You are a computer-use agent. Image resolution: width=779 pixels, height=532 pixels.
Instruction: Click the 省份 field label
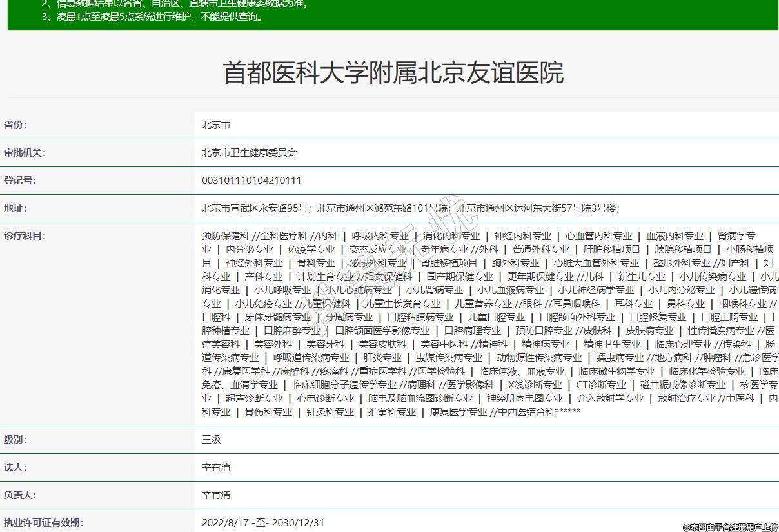pos(15,125)
